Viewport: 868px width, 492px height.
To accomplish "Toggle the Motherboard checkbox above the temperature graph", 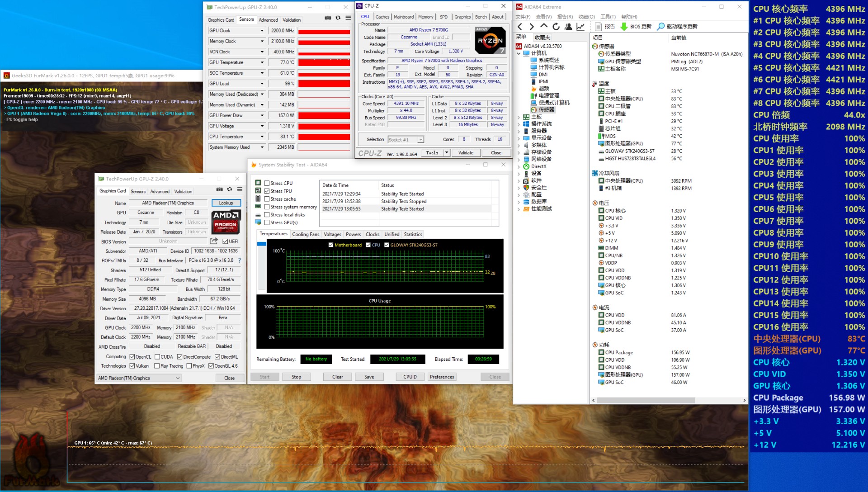I will [331, 245].
